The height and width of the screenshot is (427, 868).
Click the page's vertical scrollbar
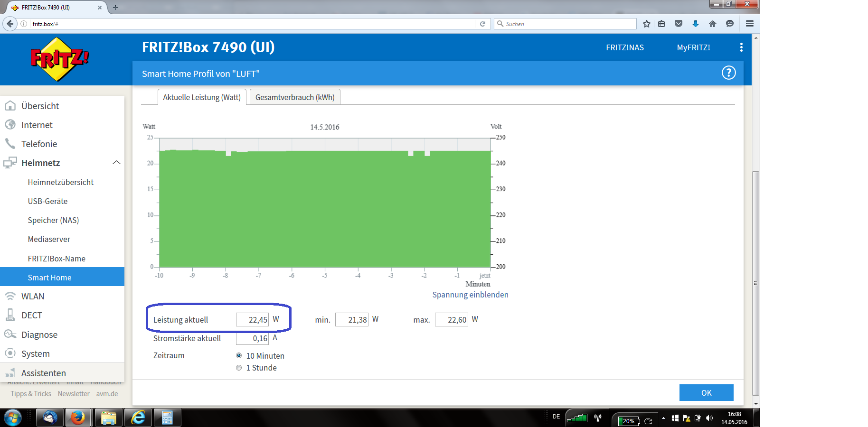coord(755,283)
